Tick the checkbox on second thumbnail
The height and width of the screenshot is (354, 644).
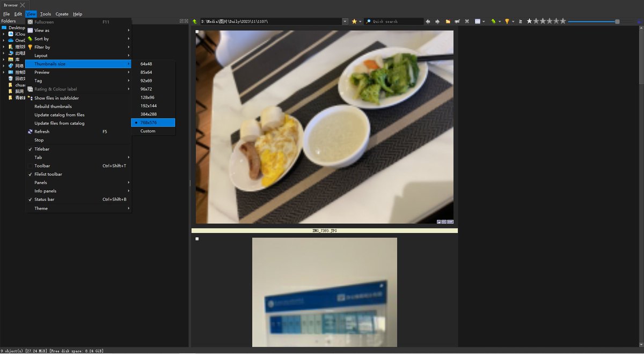click(x=197, y=239)
